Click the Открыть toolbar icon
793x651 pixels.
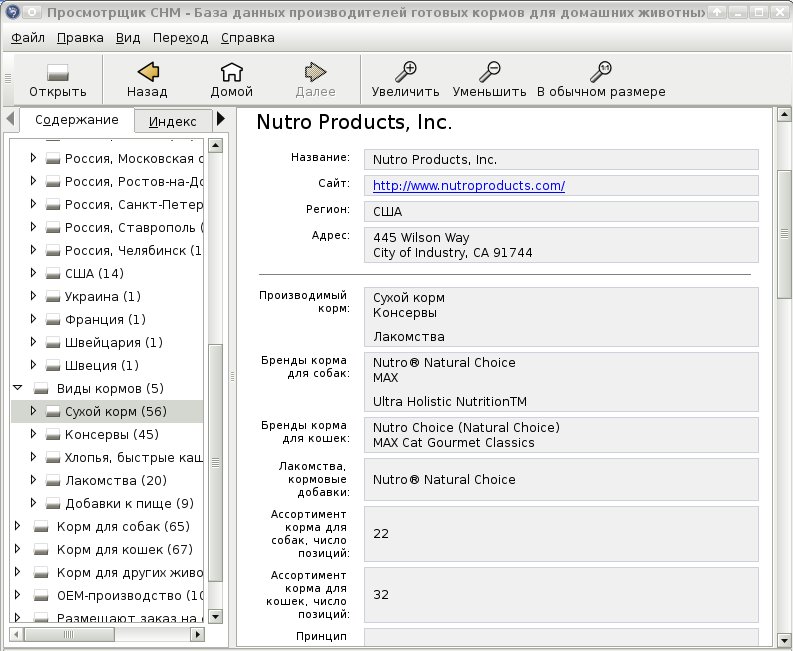tap(58, 73)
